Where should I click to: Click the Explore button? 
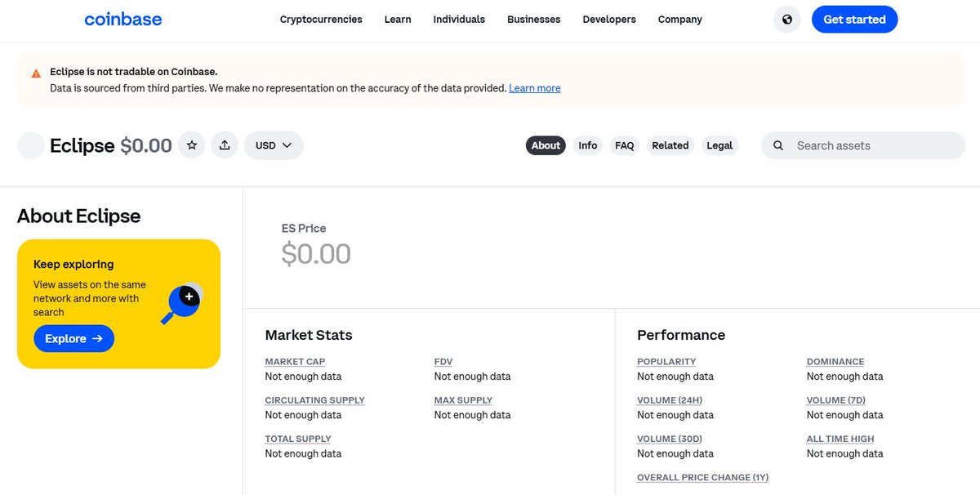[73, 338]
